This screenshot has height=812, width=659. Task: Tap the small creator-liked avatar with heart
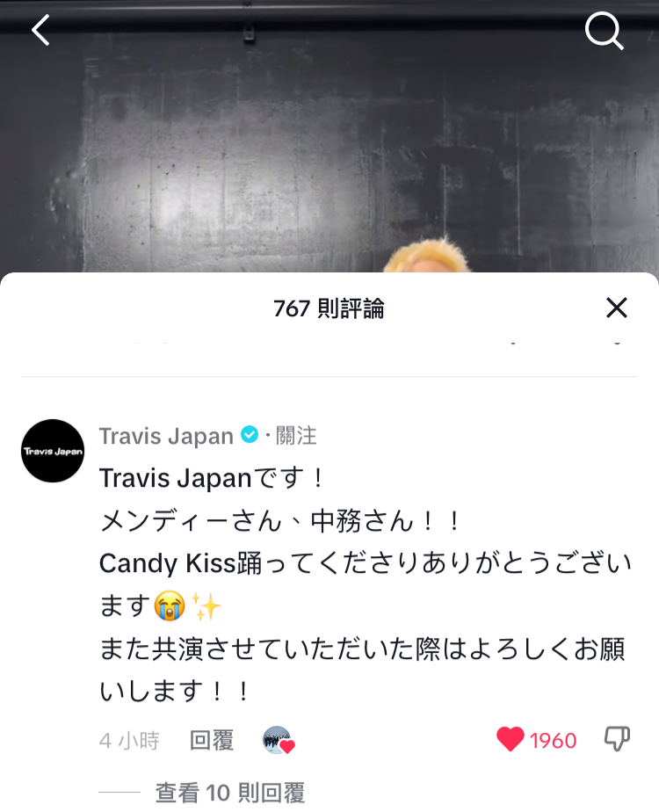click(x=279, y=740)
